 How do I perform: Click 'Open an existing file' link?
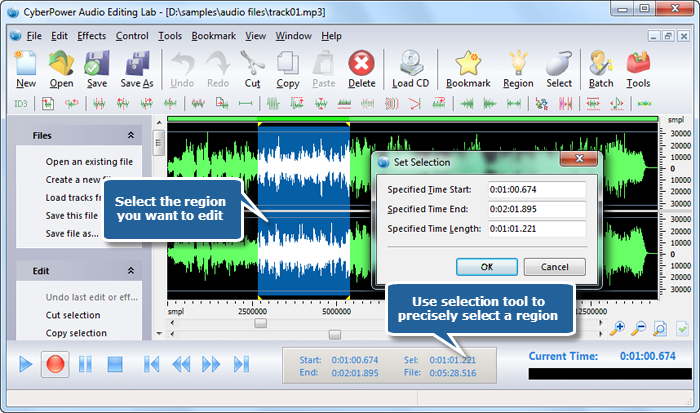(x=89, y=162)
